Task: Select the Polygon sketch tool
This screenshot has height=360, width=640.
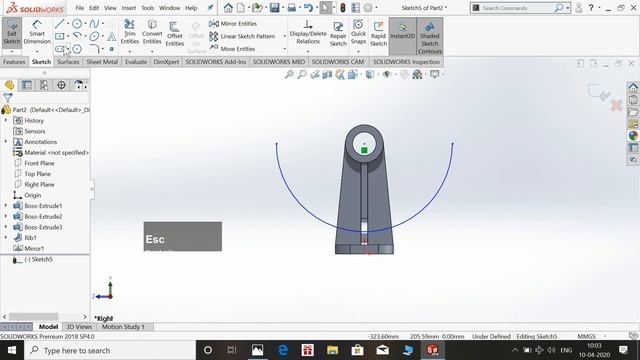Action: point(77,49)
